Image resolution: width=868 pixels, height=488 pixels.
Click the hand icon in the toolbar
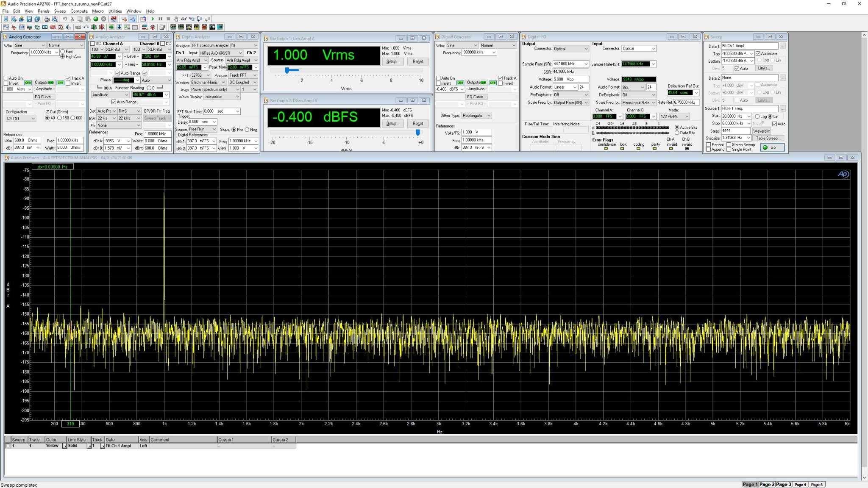176,19
